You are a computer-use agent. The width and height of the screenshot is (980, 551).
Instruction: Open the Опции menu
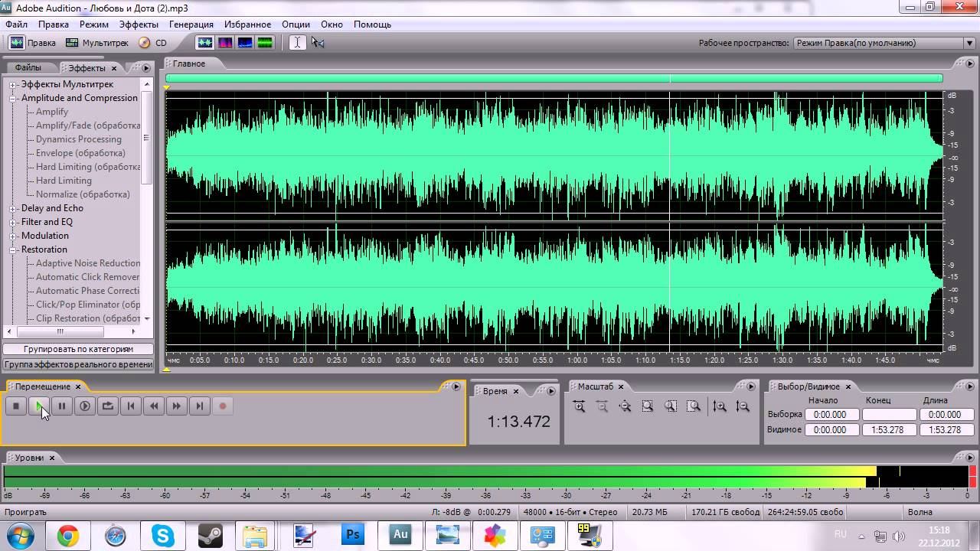pos(296,24)
